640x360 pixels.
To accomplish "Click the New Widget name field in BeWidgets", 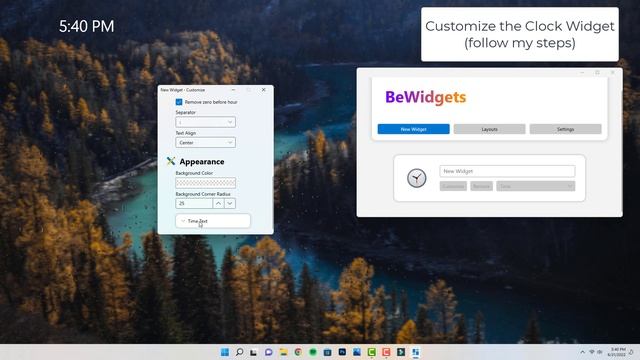I will (x=507, y=171).
